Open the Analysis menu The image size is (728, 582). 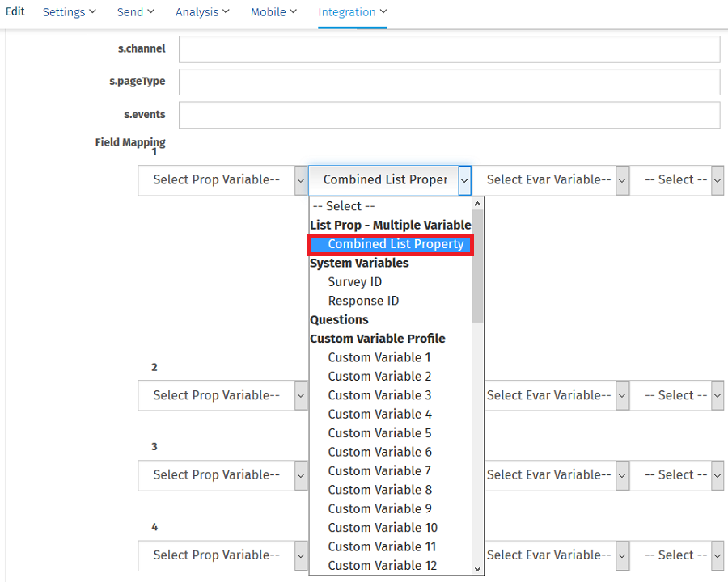[202, 12]
